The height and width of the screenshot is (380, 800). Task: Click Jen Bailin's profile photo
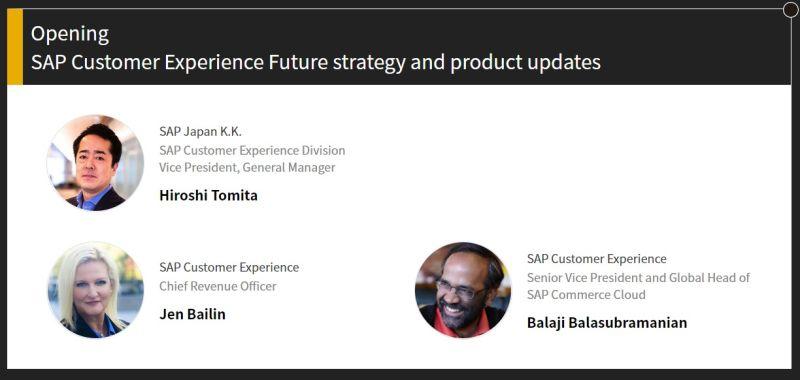coord(95,290)
